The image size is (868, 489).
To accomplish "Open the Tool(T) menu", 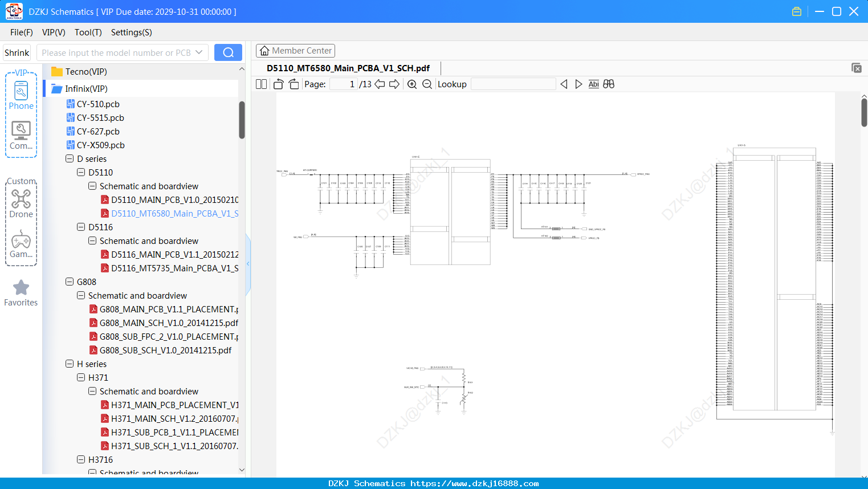I will [x=88, y=32].
